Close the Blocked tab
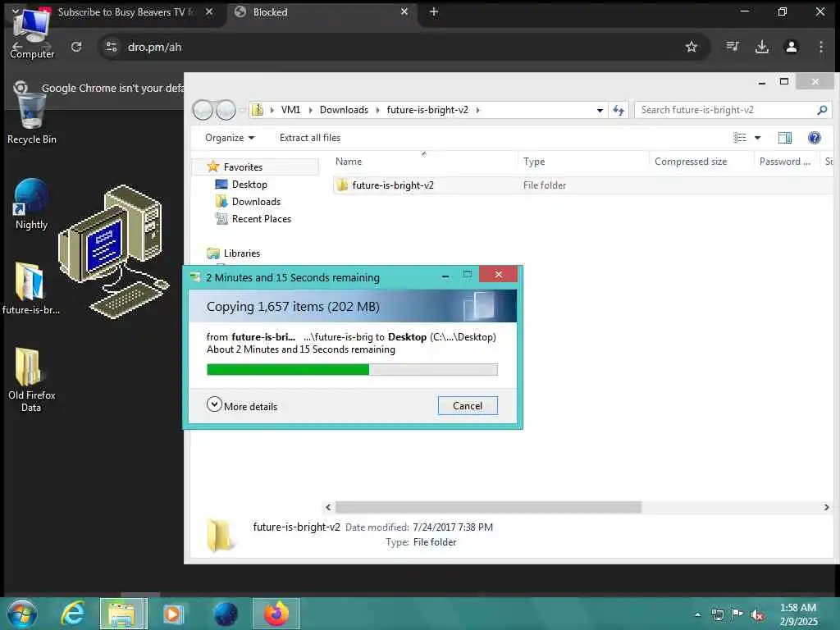The width and height of the screenshot is (840, 630). pos(404,11)
